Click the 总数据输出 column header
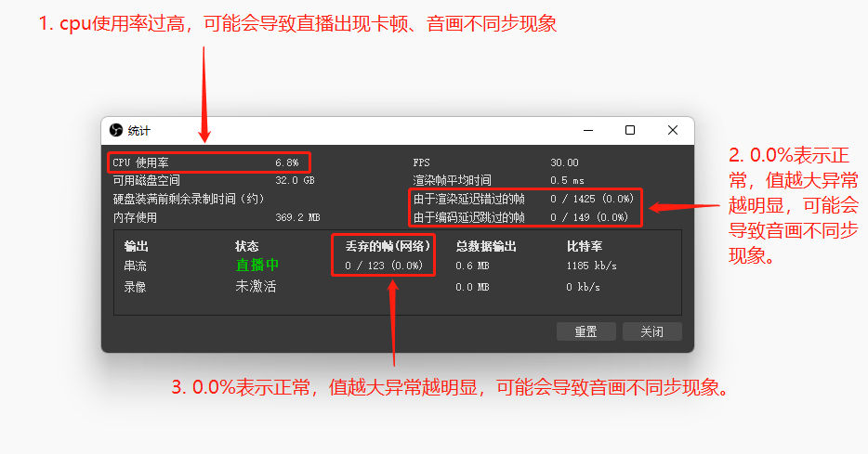 point(486,246)
